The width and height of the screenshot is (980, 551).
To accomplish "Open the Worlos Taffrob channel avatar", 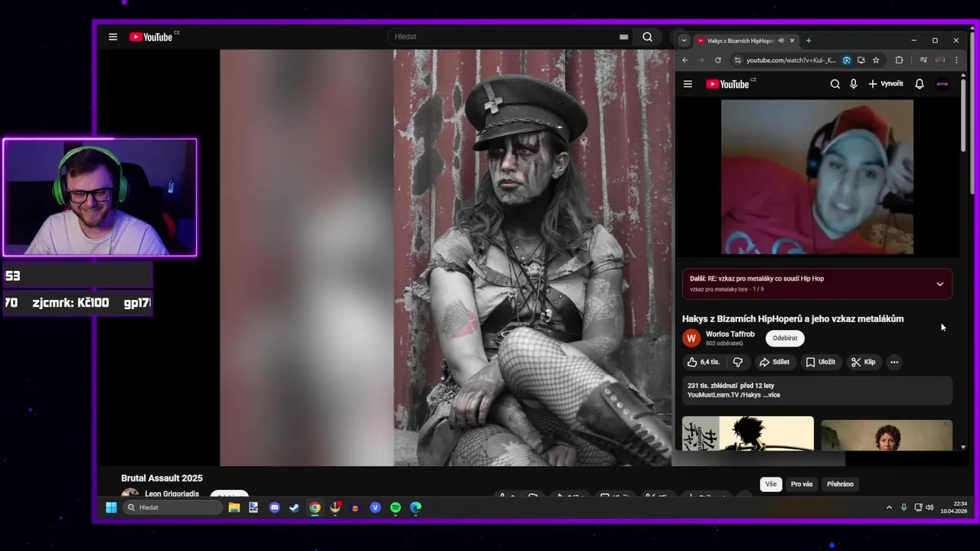I will pos(691,337).
